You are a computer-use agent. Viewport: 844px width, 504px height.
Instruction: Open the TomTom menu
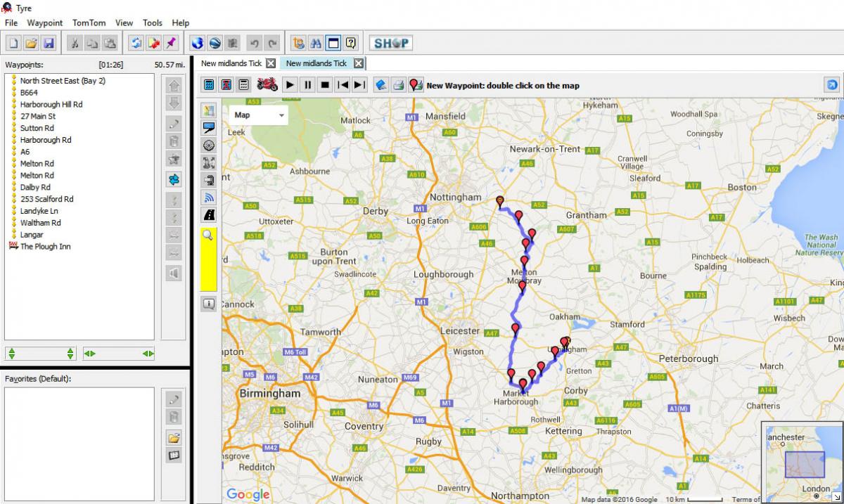point(89,22)
